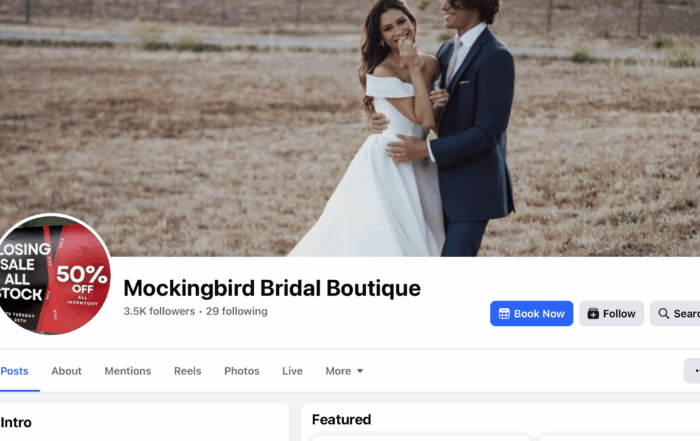Click the magnifying glass search icon

[x=664, y=314]
